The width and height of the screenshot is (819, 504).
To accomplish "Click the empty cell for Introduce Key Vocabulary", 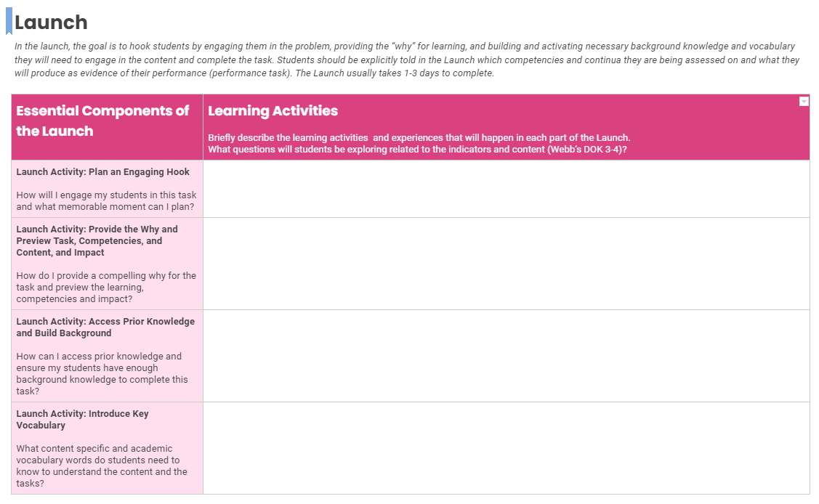I will pyautogui.click(x=506, y=448).
